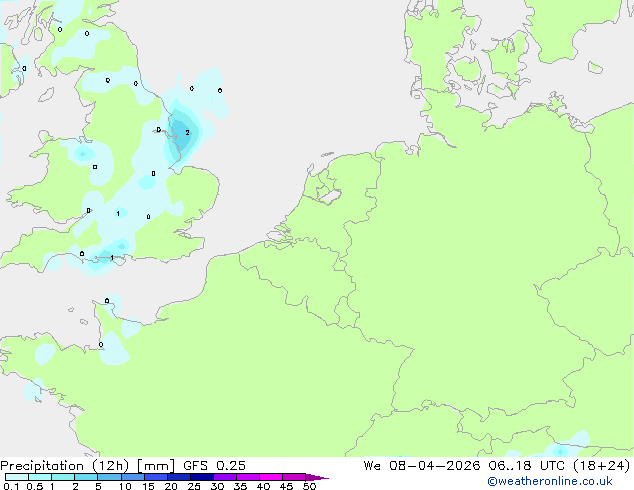The height and width of the screenshot is (490, 634).
Task: Click the 'We 08-04-2026' date text
Action: click(422, 466)
